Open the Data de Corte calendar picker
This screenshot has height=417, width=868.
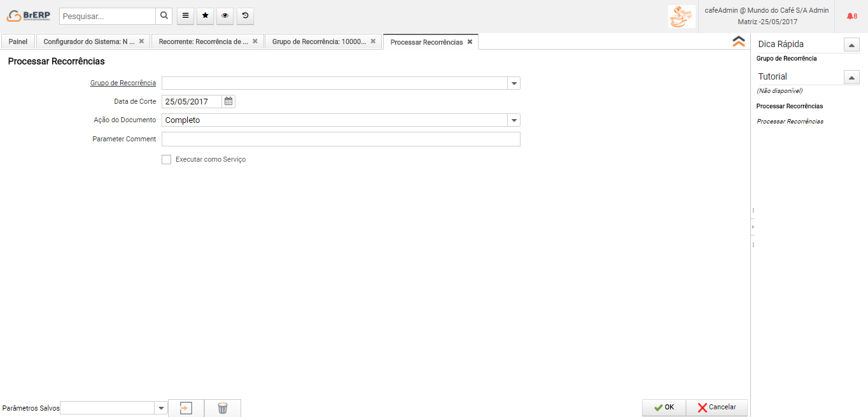click(x=228, y=101)
